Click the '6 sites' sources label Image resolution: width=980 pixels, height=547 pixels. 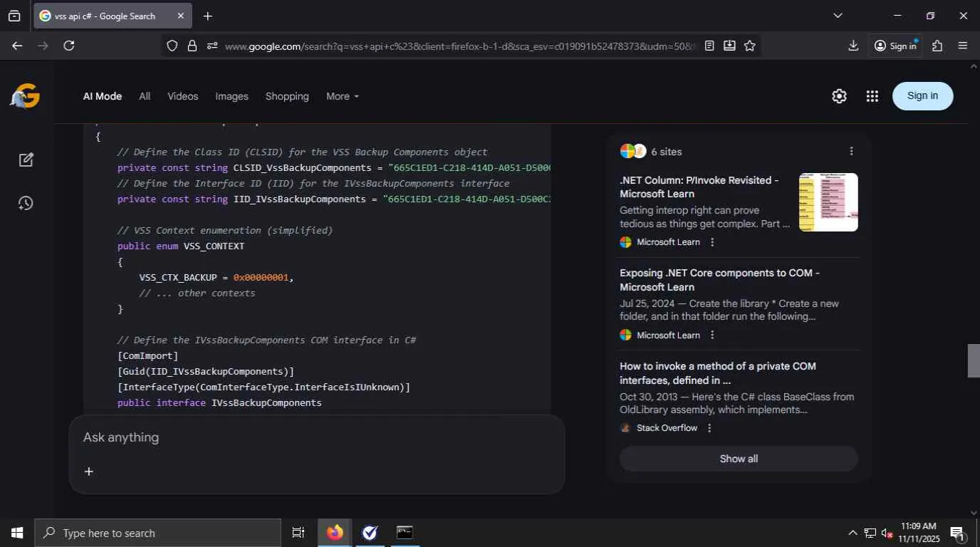666,152
